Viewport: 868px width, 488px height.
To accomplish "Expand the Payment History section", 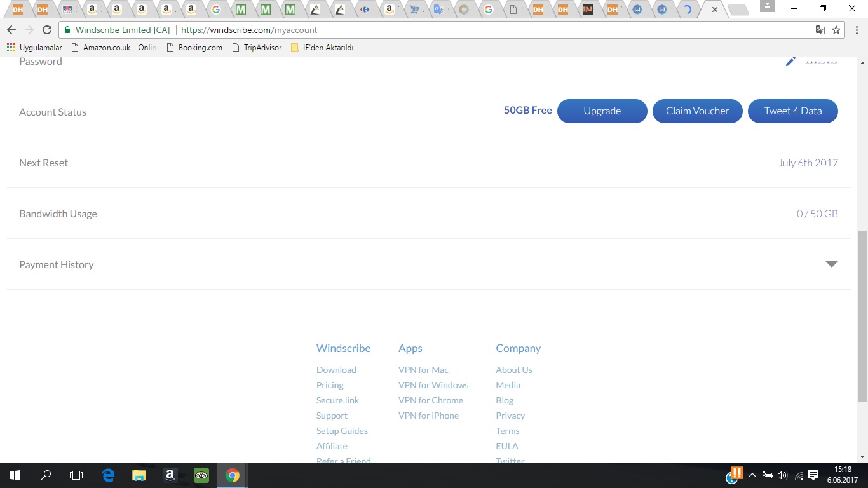I will click(x=831, y=264).
